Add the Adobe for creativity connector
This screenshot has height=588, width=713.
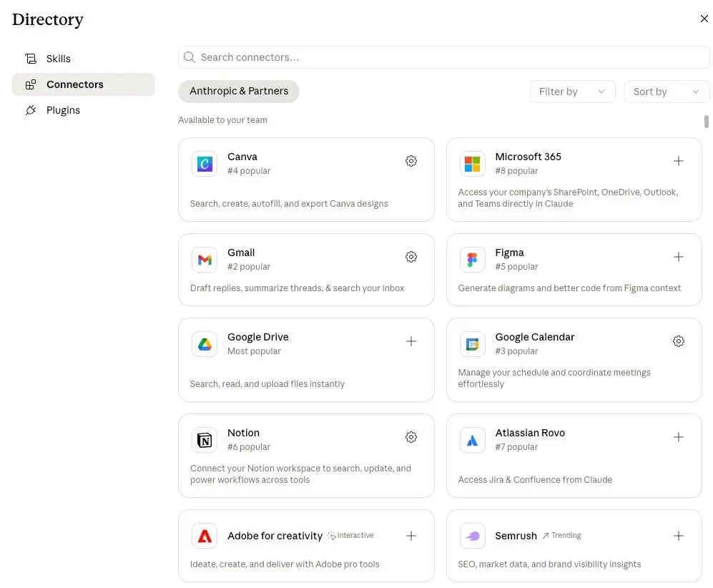410,536
